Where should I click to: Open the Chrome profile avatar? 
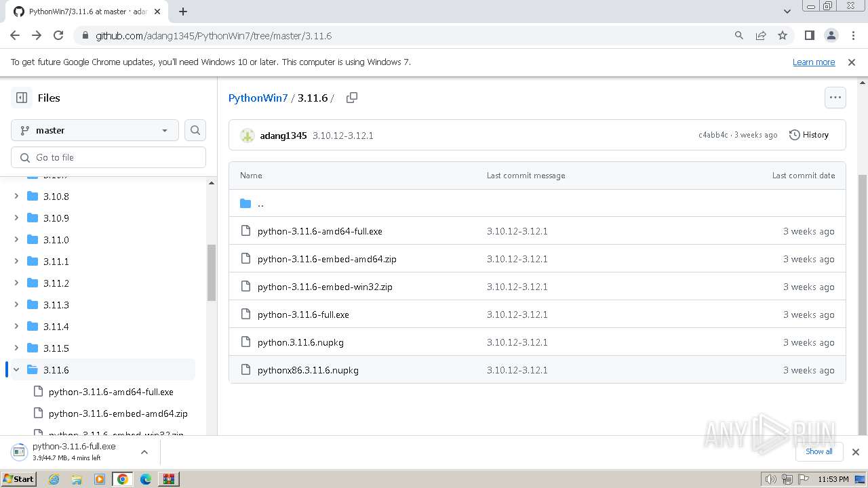click(x=831, y=36)
